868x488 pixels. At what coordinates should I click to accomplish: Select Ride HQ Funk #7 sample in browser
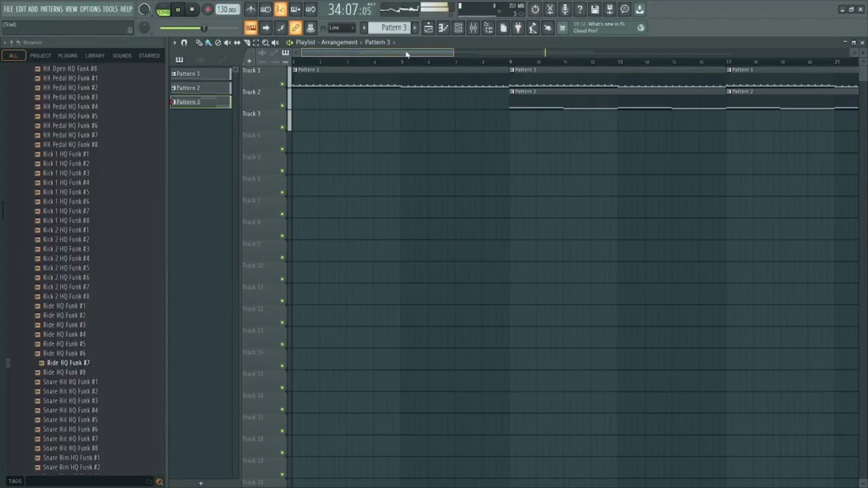68,363
